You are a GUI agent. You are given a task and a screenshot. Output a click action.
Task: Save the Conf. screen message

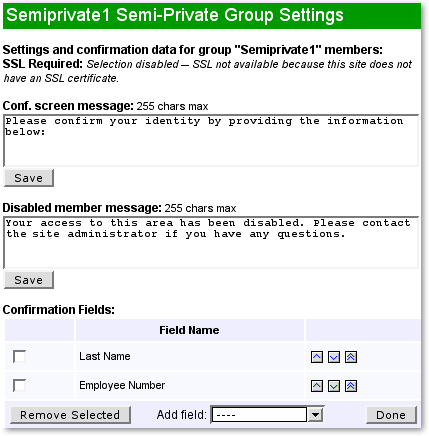point(29,178)
